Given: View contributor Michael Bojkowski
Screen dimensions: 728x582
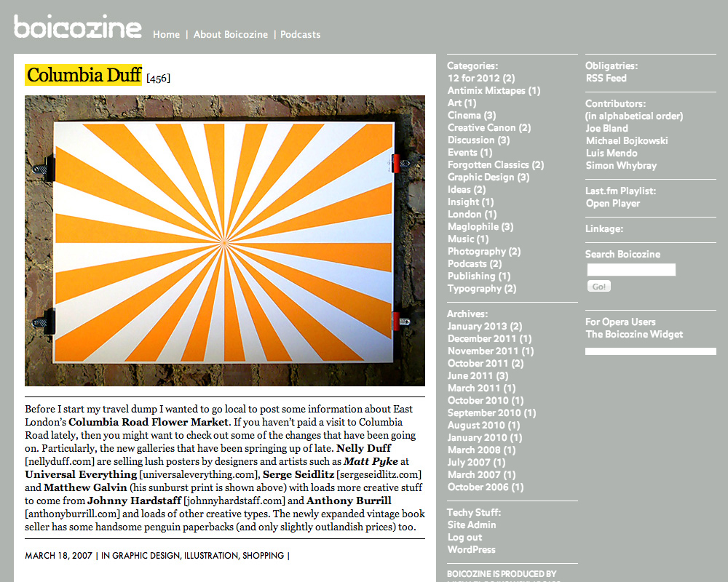Looking at the screenshot, I should pyautogui.click(x=627, y=141).
